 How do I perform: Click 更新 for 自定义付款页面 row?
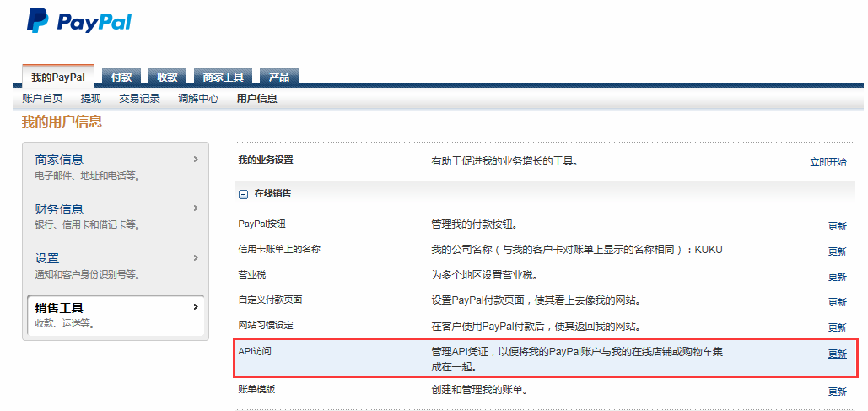(837, 302)
